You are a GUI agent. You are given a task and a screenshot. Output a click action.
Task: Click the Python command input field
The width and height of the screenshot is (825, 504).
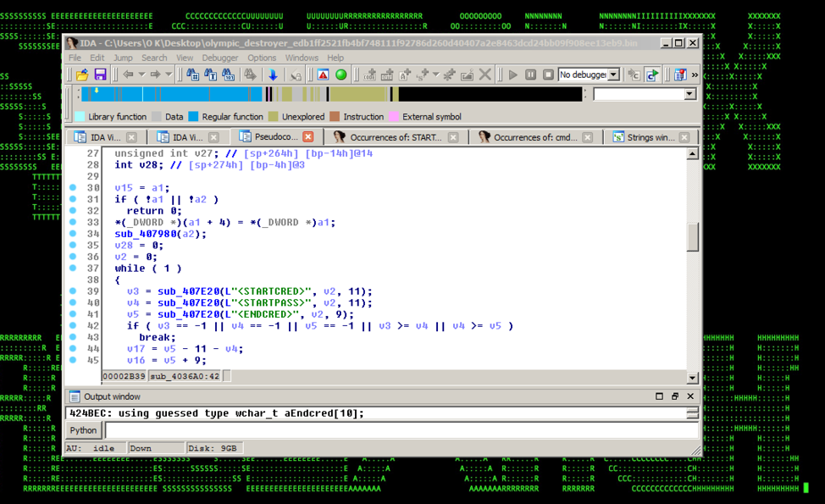coord(398,430)
